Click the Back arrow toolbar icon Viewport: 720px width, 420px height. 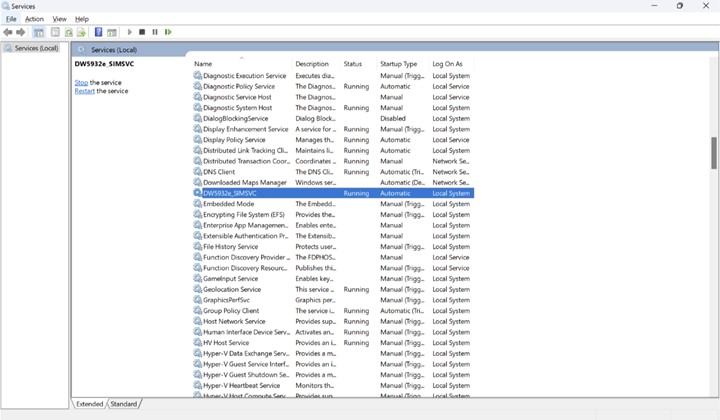[x=8, y=32]
